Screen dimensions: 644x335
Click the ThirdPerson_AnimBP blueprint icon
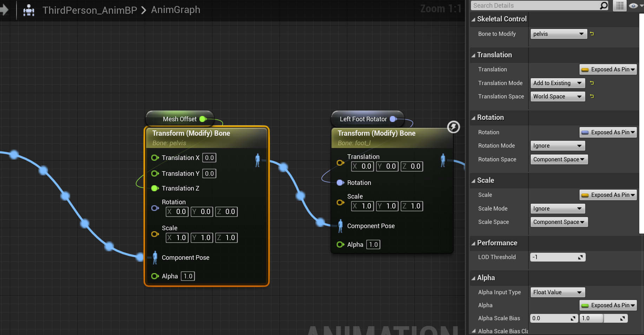tap(29, 10)
